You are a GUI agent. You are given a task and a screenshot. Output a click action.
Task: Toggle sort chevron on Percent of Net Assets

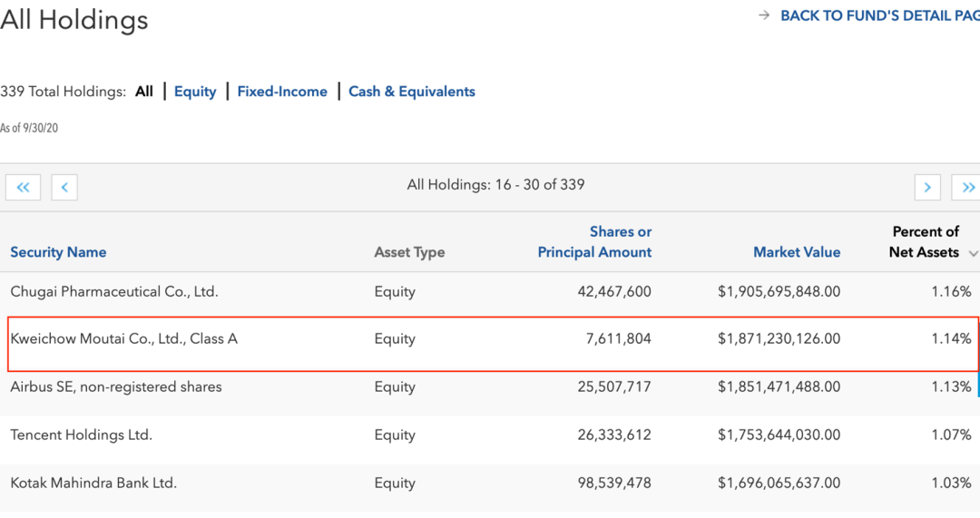pyautogui.click(x=973, y=254)
